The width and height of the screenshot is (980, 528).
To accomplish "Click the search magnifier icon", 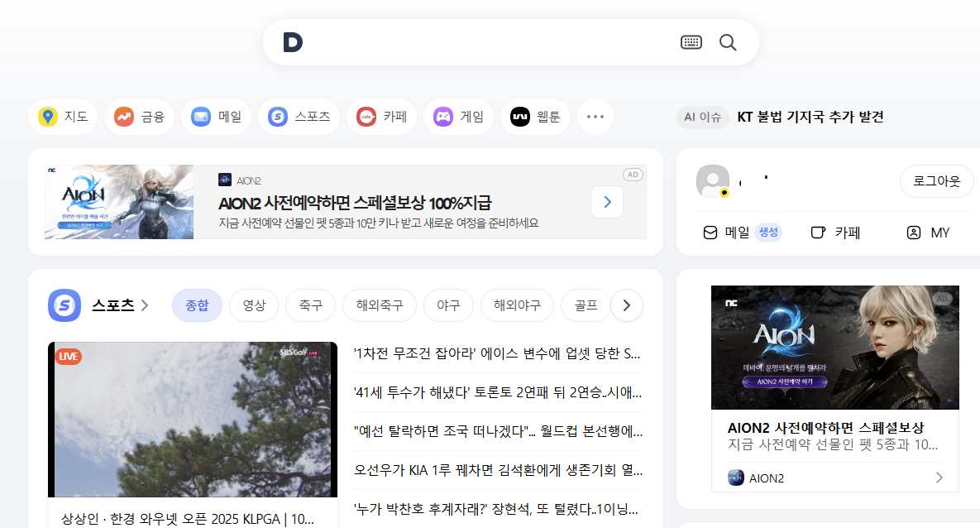I will click(728, 42).
